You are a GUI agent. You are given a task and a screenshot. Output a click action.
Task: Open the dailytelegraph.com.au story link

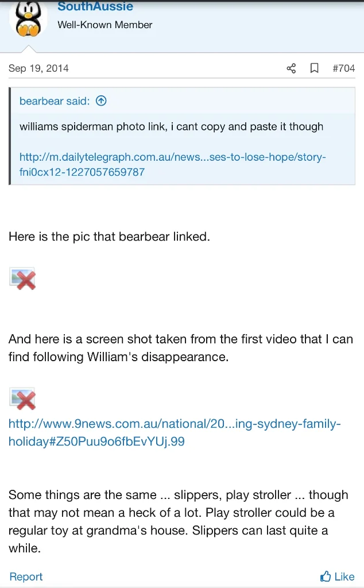172,164
